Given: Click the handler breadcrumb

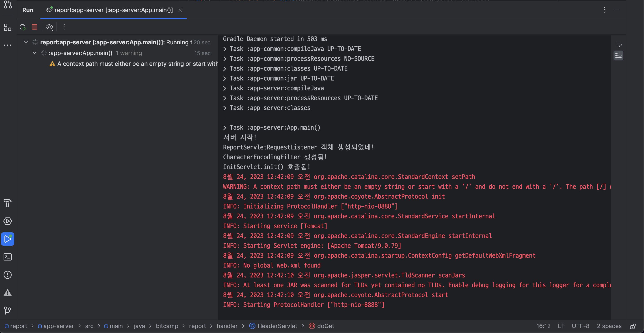Looking at the screenshot, I should coord(227,326).
